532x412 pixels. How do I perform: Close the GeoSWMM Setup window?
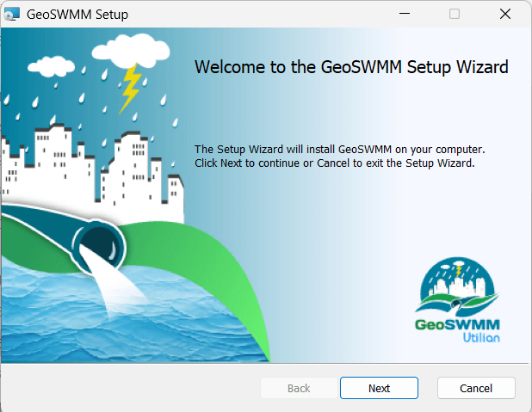pos(505,14)
